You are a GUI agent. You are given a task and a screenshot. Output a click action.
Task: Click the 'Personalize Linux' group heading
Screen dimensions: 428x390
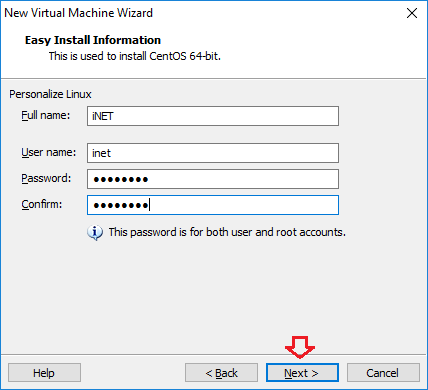(50, 94)
